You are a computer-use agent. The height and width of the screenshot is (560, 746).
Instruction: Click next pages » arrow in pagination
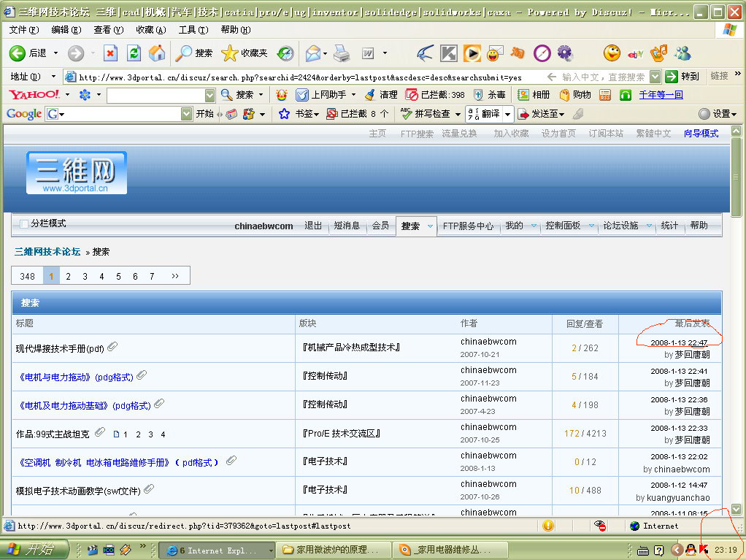(x=175, y=276)
